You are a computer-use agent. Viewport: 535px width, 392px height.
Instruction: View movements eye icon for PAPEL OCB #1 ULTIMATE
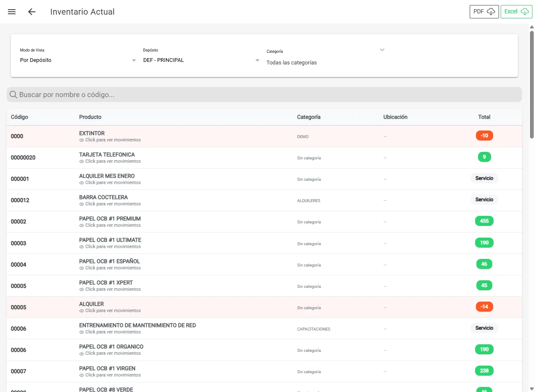pyautogui.click(x=82, y=247)
